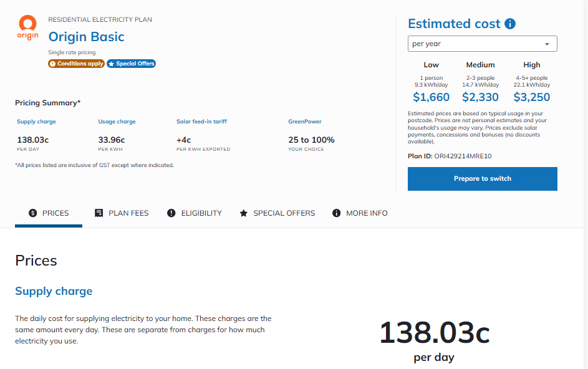Viewport: 588px width, 369px height.
Task: Click the Origin logo icon
Action: (28, 27)
